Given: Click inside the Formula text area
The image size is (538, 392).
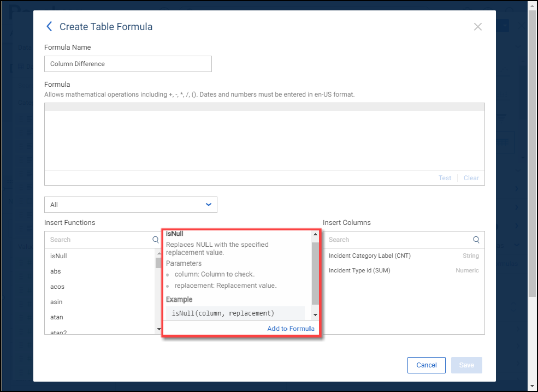Looking at the screenshot, I should tap(264, 140).
